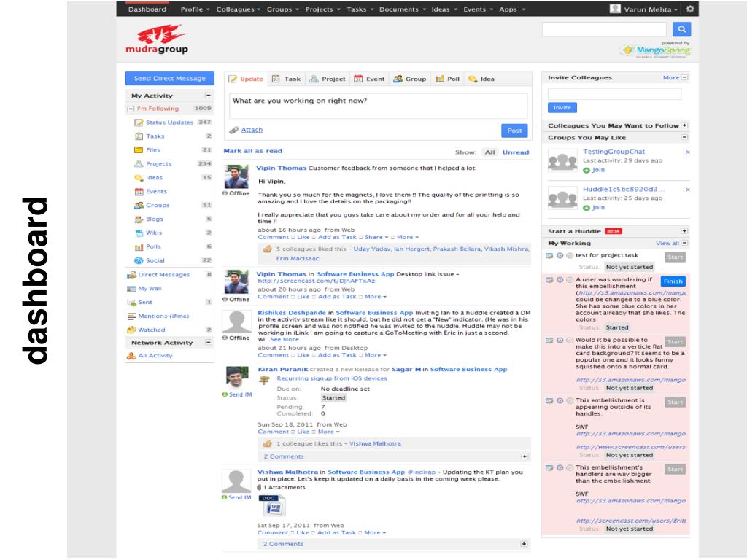
Task: Click the Post button
Action: pyautogui.click(x=514, y=131)
